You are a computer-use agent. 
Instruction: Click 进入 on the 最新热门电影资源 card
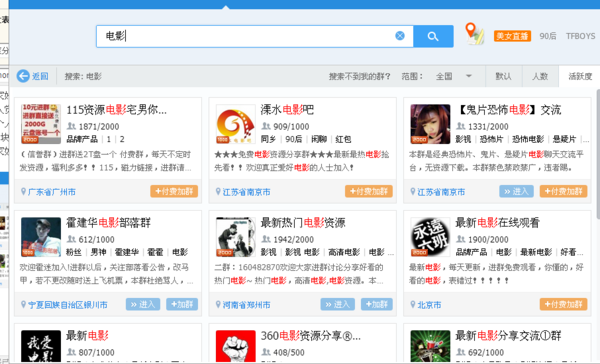[338, 304]
